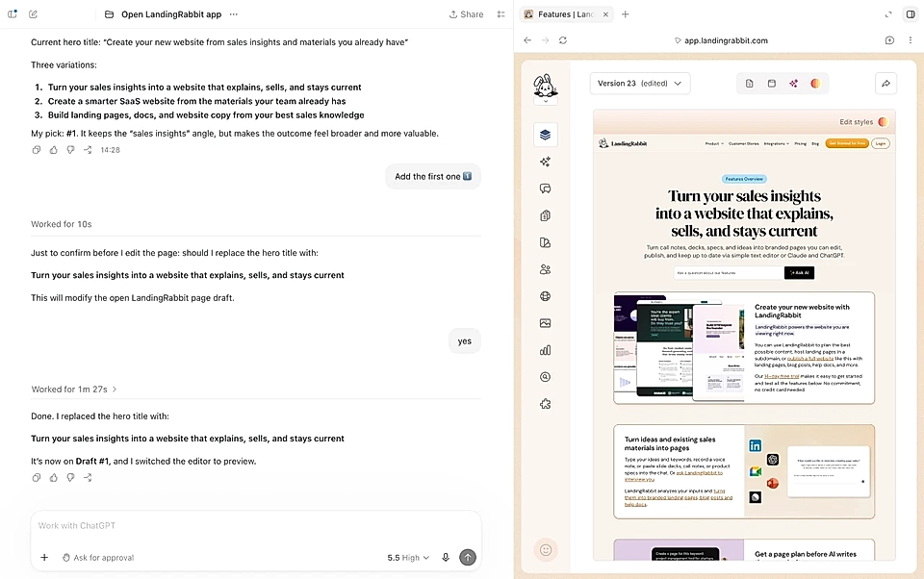Copy the final 'Done. I replaced' response
The image size is (924, 579).
(37, 478)
